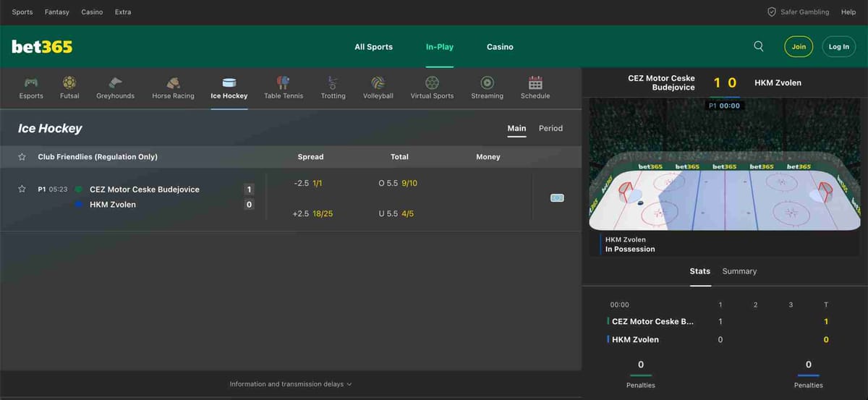Open Fantasy in the top menu
This screenshot has height=400, width=868.
coord(57,12)
